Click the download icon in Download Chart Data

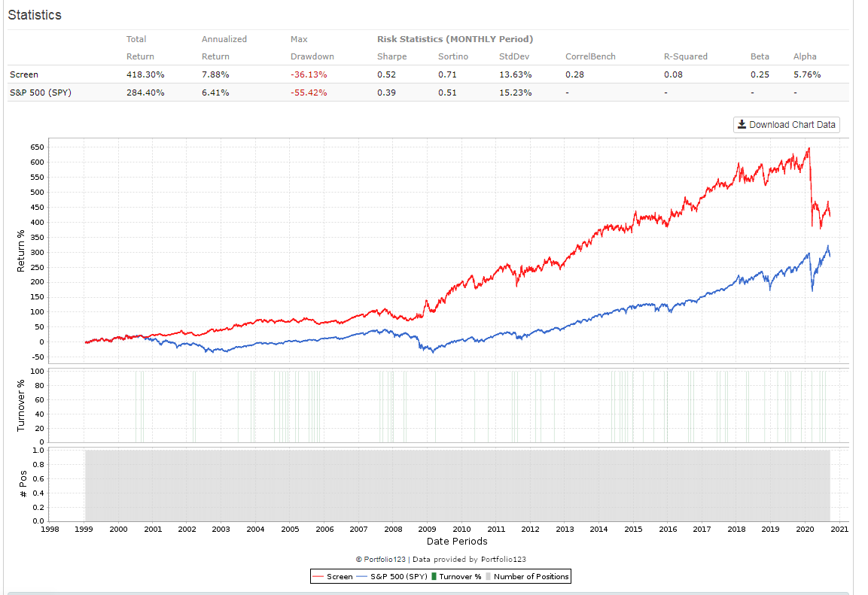tap(742, 125)
